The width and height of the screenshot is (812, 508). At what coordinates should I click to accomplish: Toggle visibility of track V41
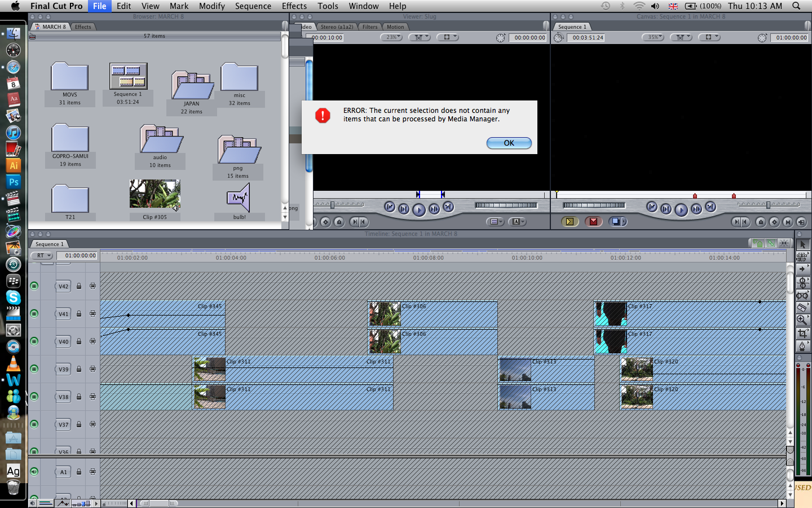(34, 314)
